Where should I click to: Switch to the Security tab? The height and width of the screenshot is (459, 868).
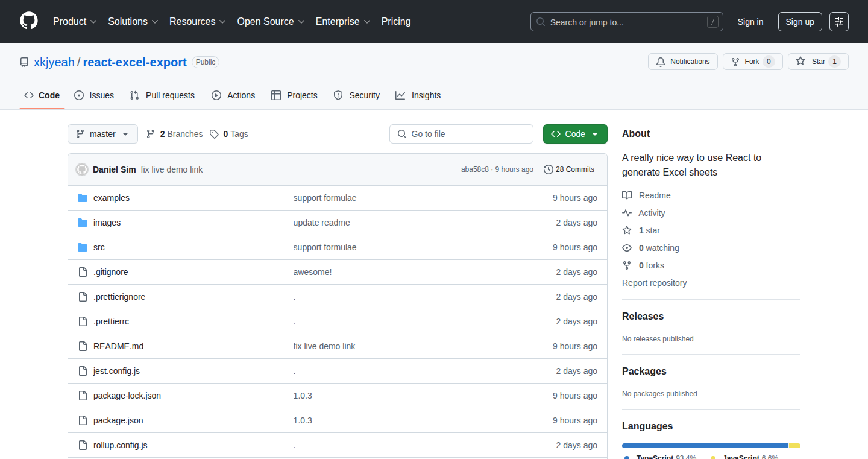[x=356, y=95]
